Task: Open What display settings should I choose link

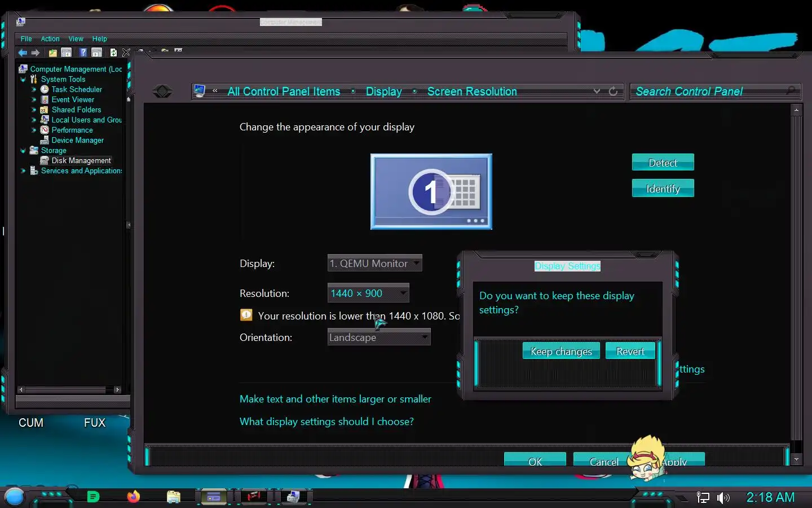Action: click(326, 422)
